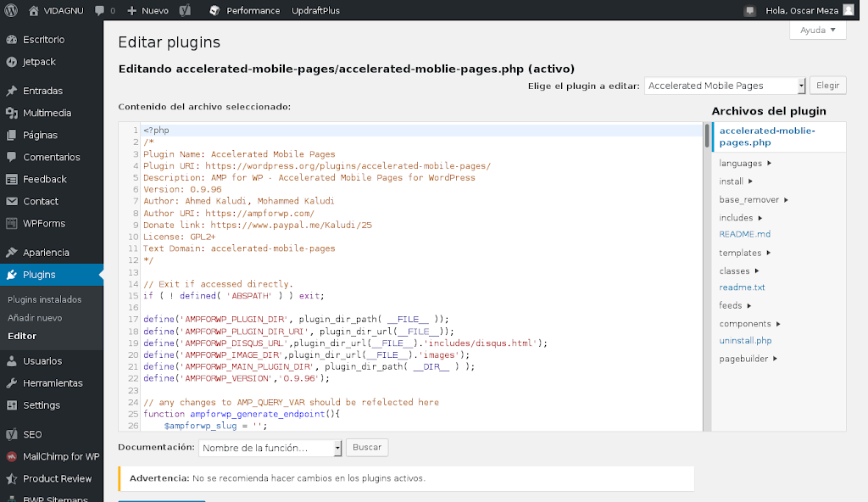The width and height of the screenshot is (868, 502).
Task: Open the Escritorio menu item
Action: 44,39
